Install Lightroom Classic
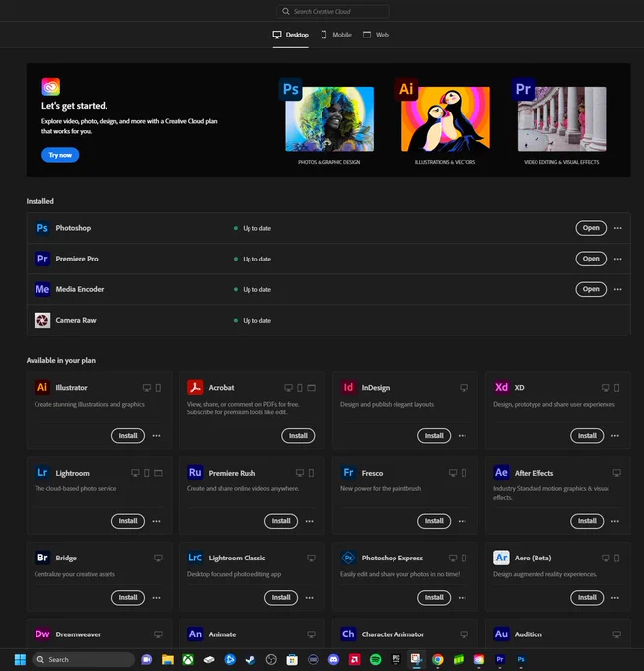 (x=281, y=597)
